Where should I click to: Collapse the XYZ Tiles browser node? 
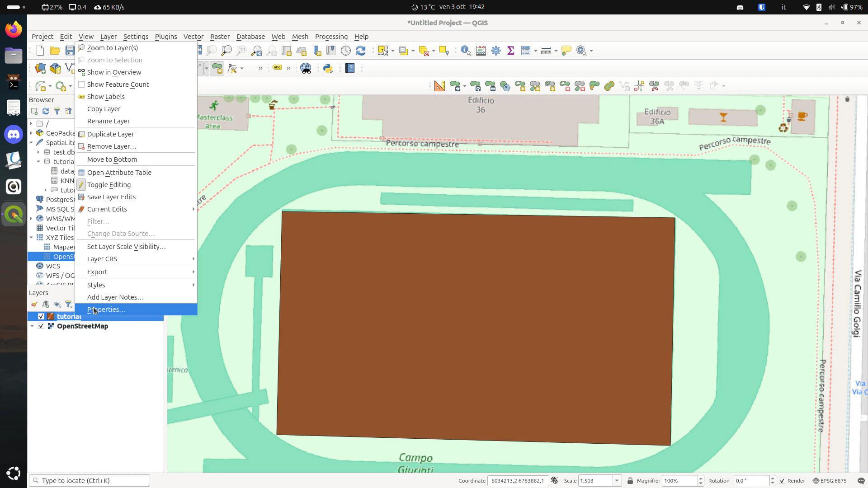[31, 237]
